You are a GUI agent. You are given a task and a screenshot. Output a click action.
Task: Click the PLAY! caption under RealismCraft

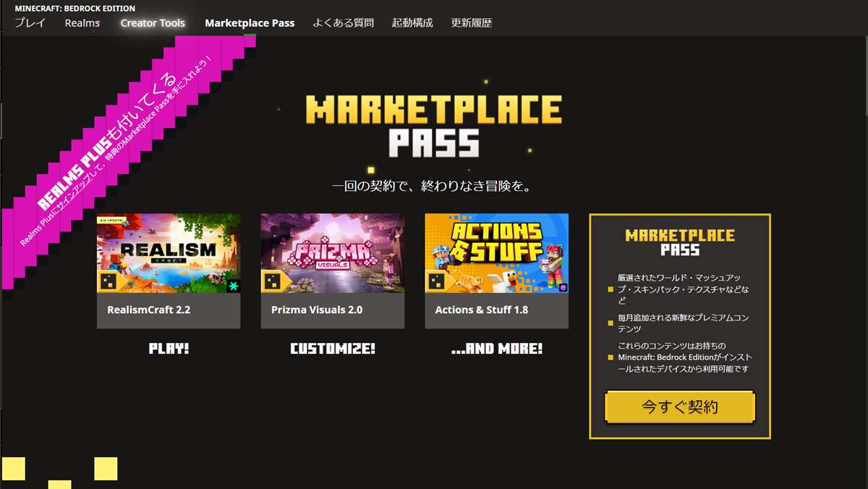pyautogui.click(x=169, y=349)
